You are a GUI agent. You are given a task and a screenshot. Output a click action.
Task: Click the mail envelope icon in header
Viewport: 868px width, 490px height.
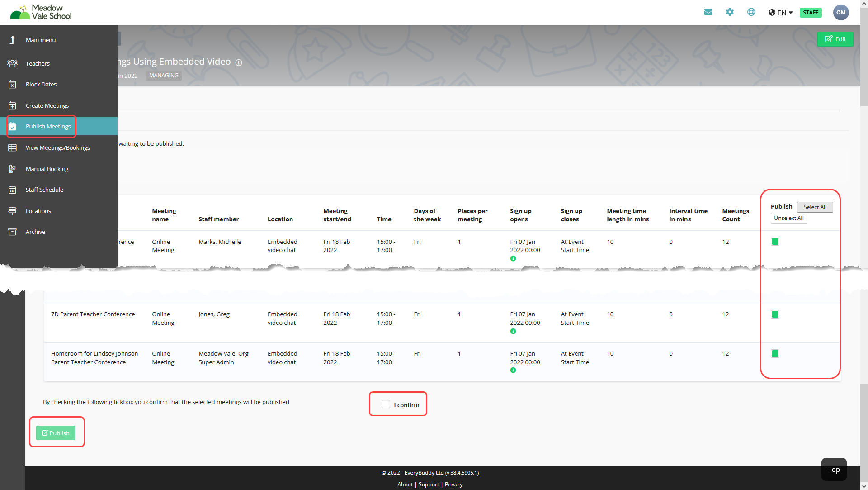(708, 12)
